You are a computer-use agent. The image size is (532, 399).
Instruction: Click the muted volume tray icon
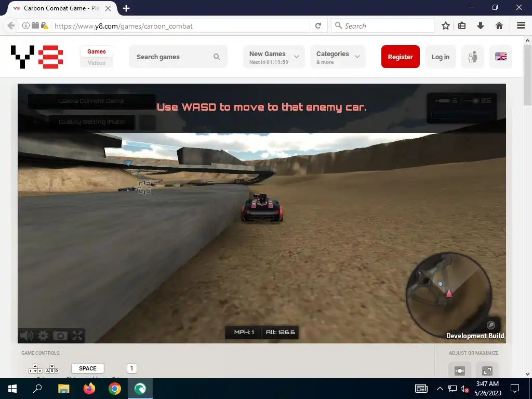point(464,389)
